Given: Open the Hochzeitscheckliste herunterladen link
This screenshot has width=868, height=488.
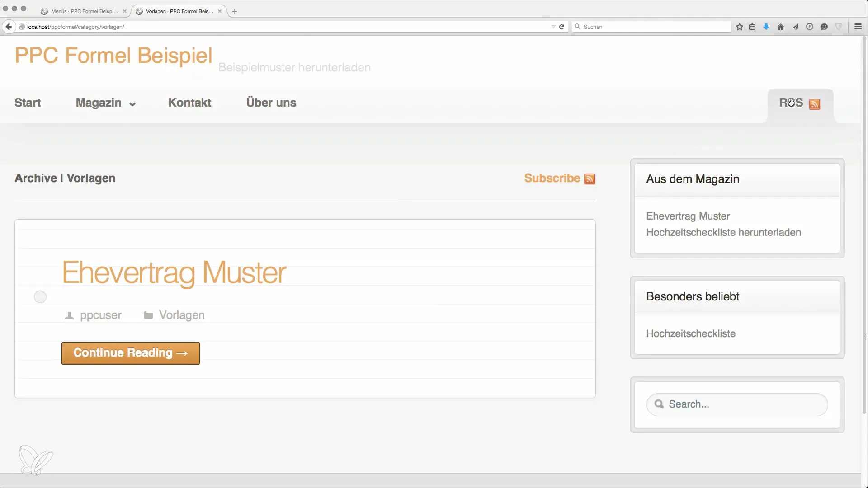Looking at the screenshot, I should [x=723, y=232].
